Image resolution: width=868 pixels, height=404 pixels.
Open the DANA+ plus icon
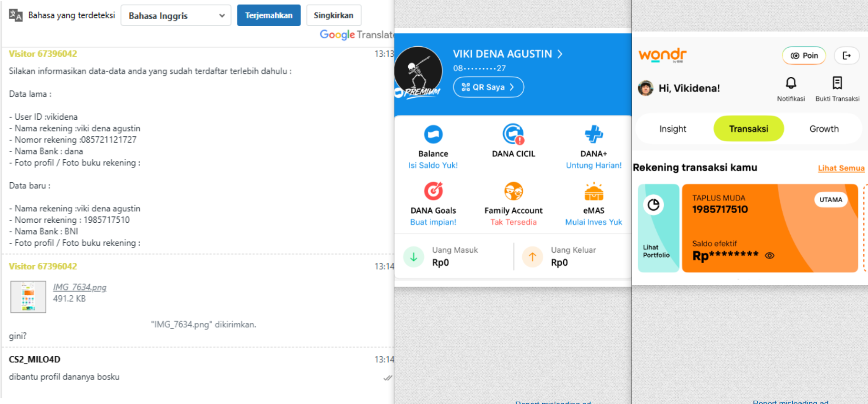click(594, 134)
